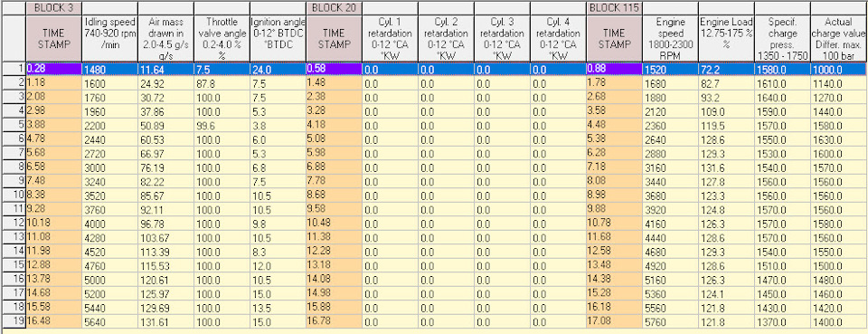Click the TIME STAMP header under BLOCK 115
This screenshot has width=868, height=334.
pyautogui.click(x=614, y=38)
